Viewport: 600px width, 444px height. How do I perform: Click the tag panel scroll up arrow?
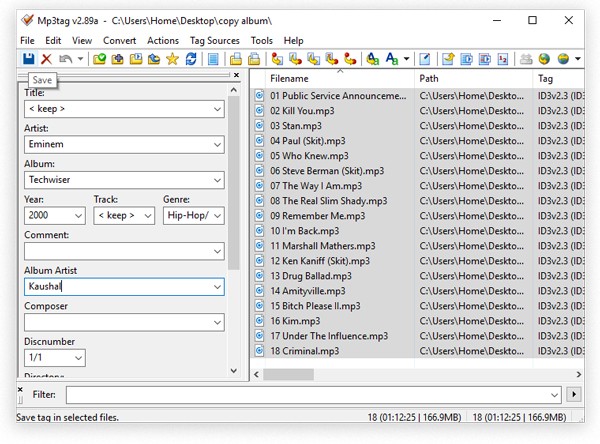[234, 90]
